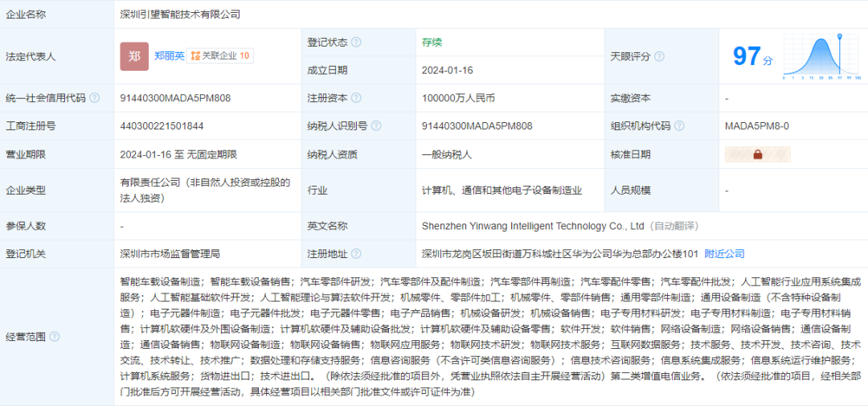The width and height of the screenshot is (868, 406).
Task: Click the help icon next to 注册地址
Action: [356, 254]
